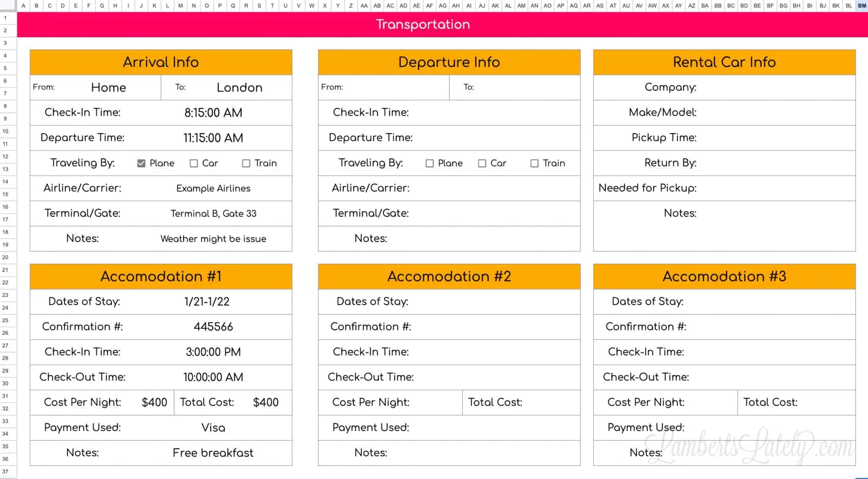868x479 pixels.
Task: Select the "445566" confirmation number cell
Action: point(213,327)
